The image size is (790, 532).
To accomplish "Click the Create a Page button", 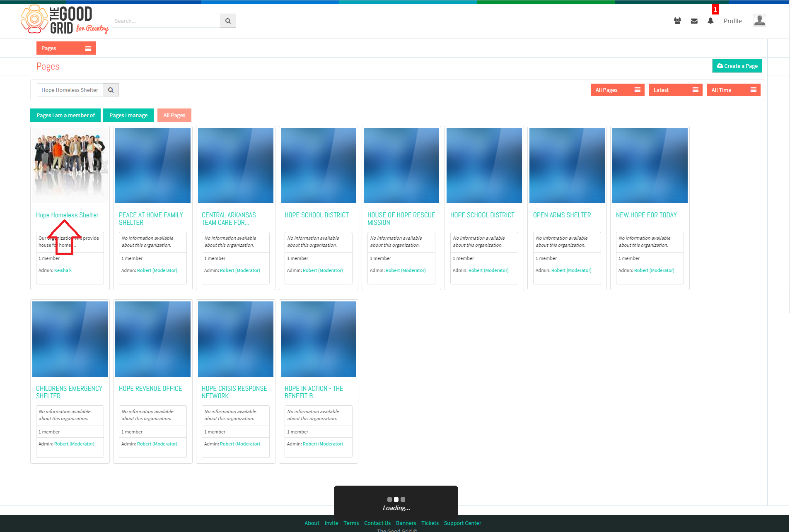I will [737, 66].
